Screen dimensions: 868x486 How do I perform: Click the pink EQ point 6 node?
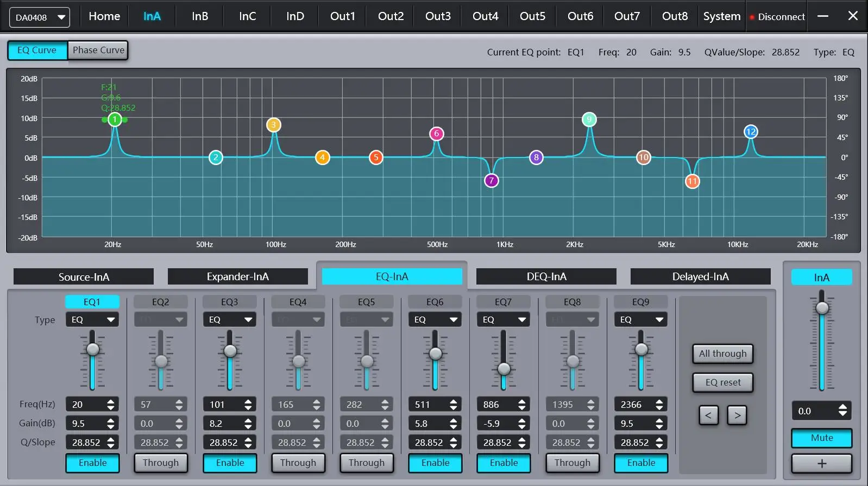pyautogui.click(x=436, y=134)
